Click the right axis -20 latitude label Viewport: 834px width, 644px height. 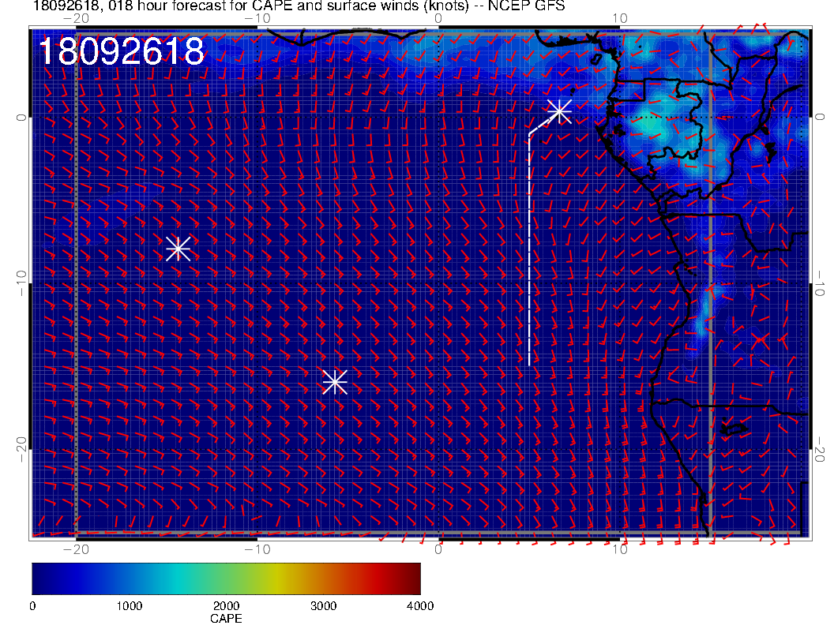coord(820,450)
